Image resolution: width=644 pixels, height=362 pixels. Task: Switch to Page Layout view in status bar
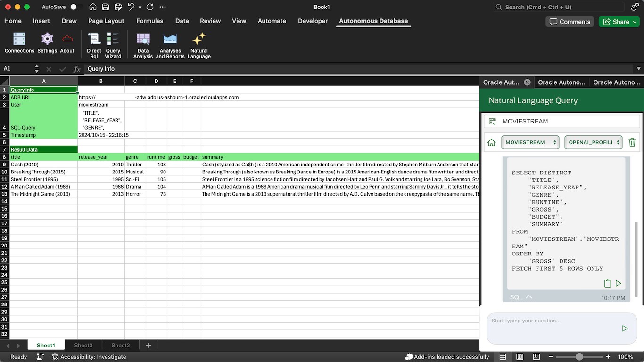(x=520, y=357)
